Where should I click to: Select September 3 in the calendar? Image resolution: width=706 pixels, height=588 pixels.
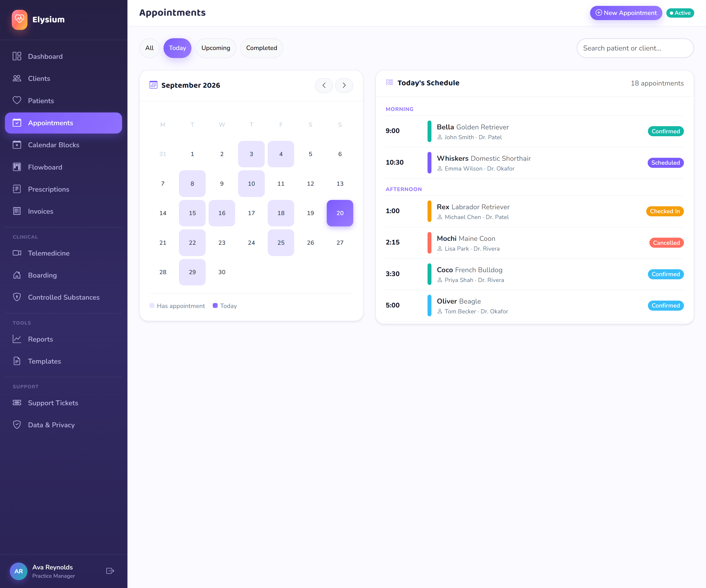tap(251, 154)
